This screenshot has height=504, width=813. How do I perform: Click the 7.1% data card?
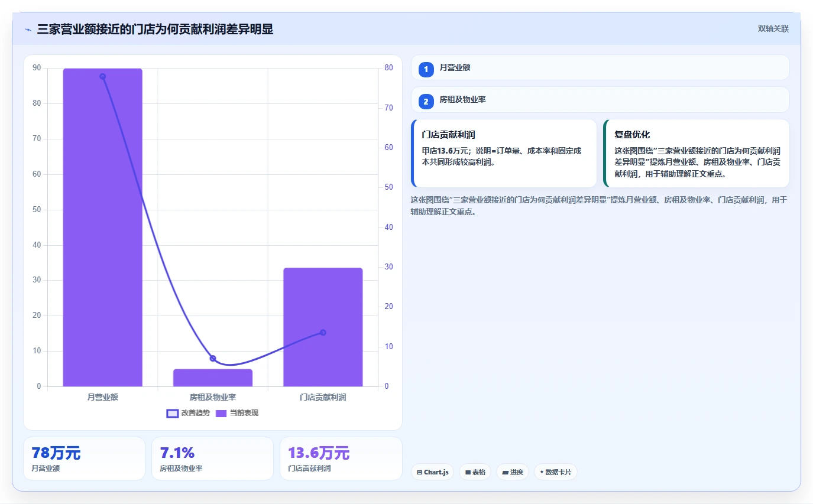[x=212, y=459]
